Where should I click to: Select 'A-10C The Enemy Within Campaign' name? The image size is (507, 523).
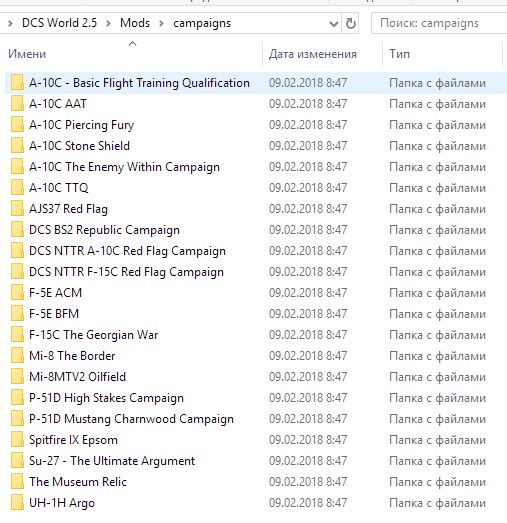click(124, 167)
